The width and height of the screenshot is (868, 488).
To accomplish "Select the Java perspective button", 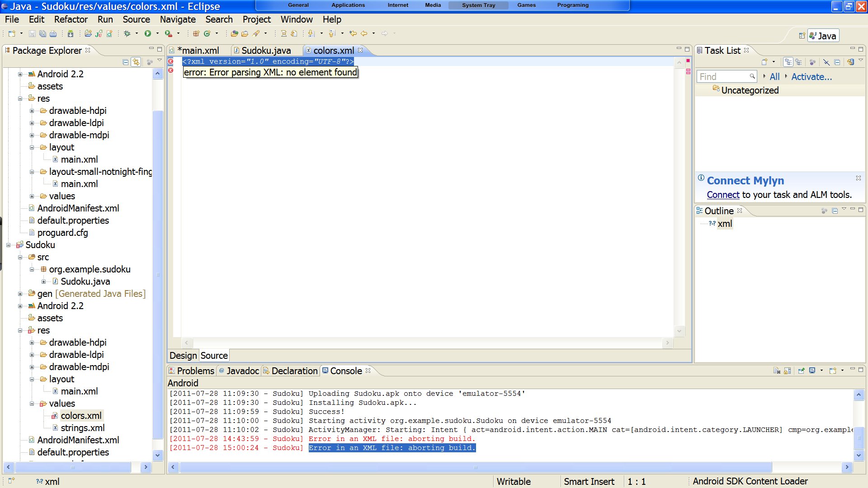I will (823, 36).
